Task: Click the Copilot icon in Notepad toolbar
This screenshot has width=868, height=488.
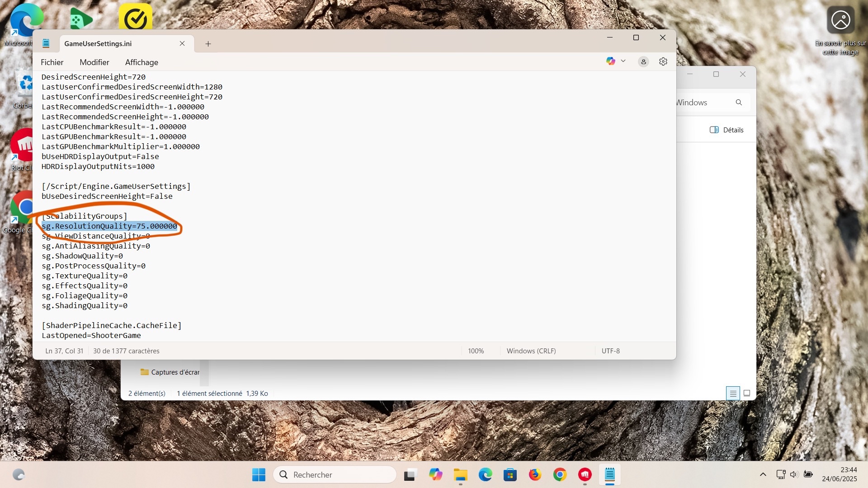Action: pos(611,61)
